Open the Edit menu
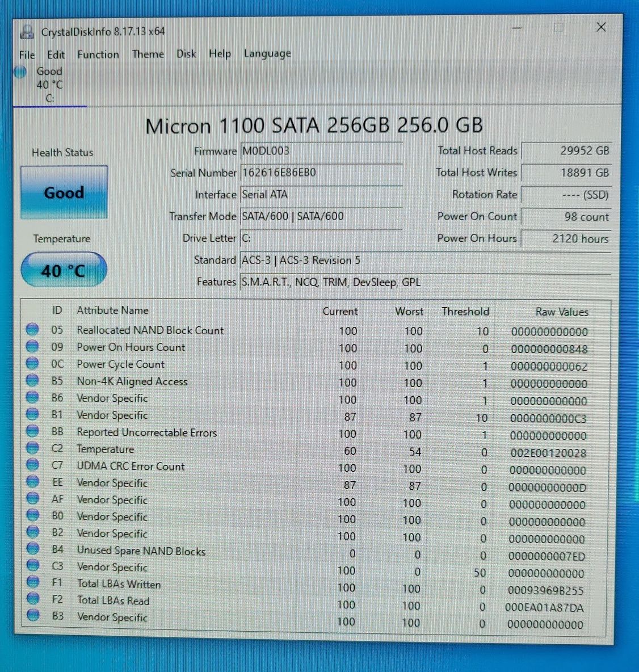Image resolution: width=639 pixels, height=672 pixels. (56, 55)
